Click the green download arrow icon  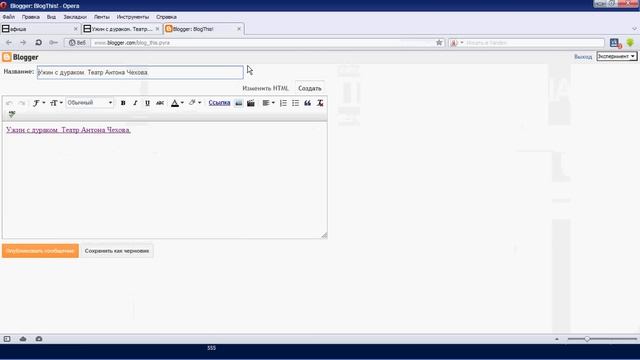[630, 42]
